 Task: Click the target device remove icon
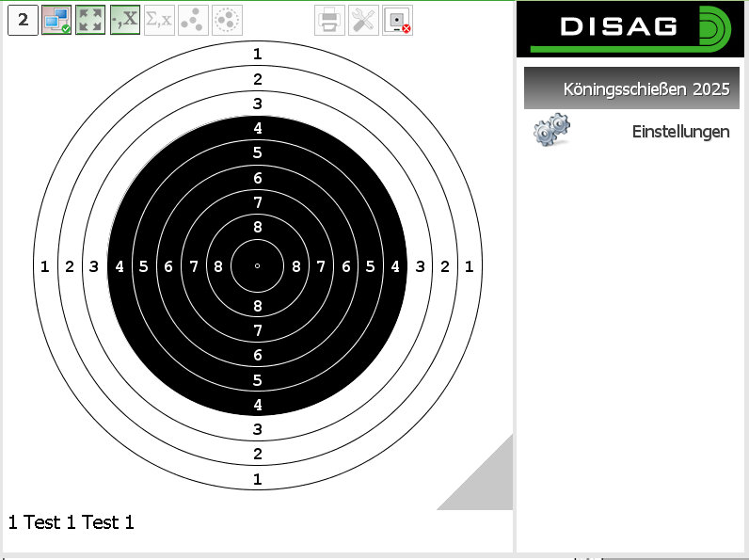tap(398, 21)
